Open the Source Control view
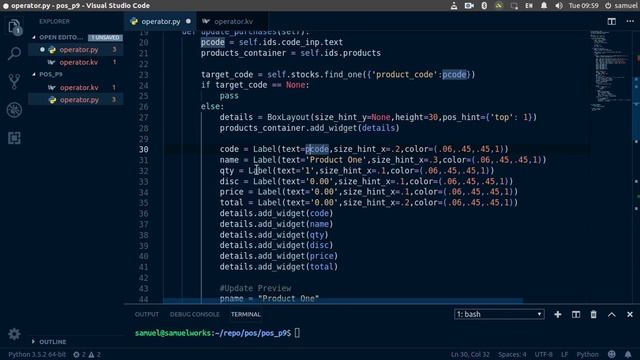Screen dimensions: 640x360 [14, 82]
